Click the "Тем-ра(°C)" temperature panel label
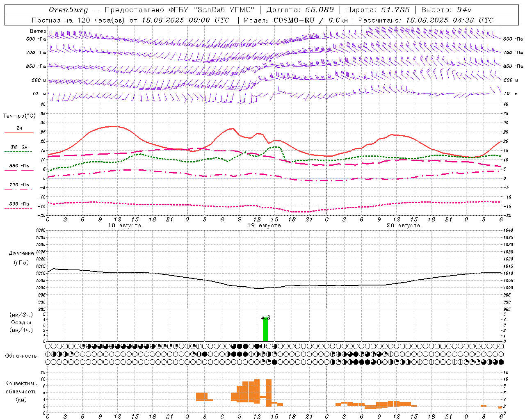 19,116
